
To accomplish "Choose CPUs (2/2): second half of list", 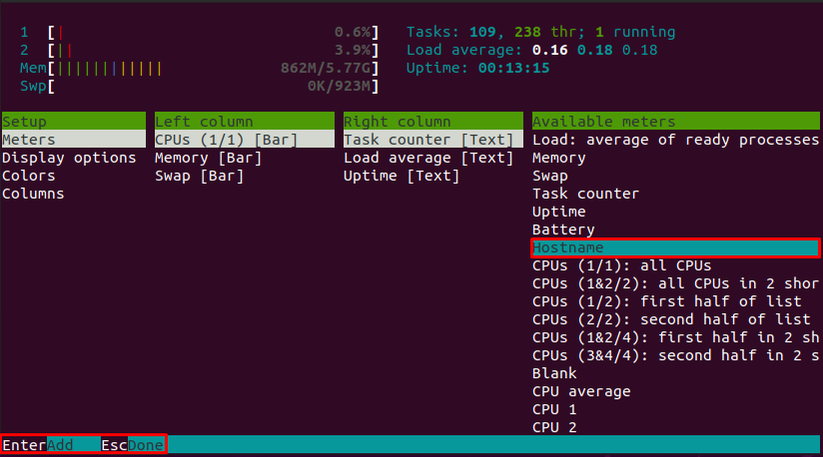I will point(671,320).
